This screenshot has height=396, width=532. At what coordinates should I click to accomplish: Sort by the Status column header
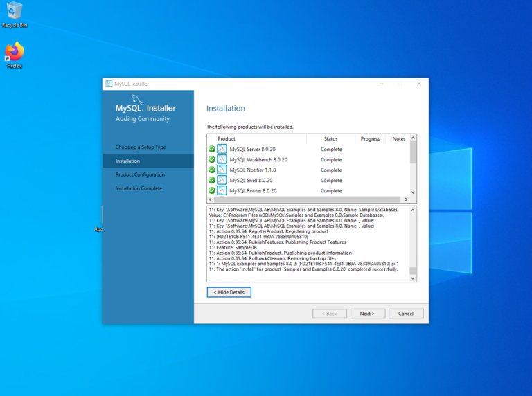coord(330,138)
